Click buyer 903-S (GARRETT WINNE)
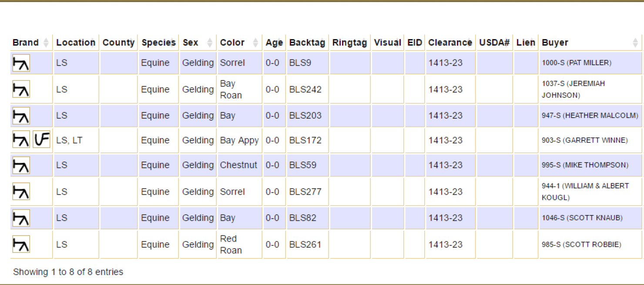644x285 pixels. point(585,140)
